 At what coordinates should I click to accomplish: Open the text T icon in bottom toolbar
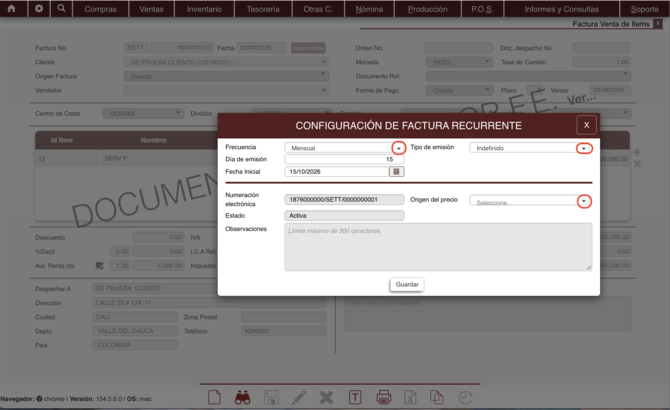click(355, 397)
